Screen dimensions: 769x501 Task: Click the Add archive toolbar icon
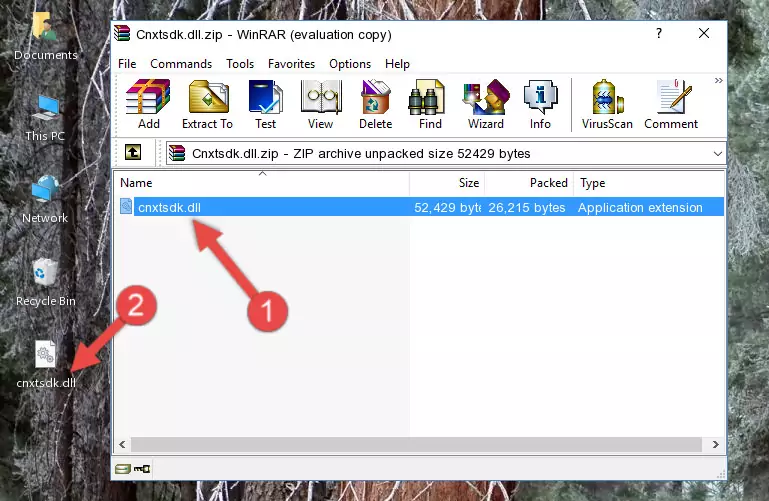coord(148,104)
